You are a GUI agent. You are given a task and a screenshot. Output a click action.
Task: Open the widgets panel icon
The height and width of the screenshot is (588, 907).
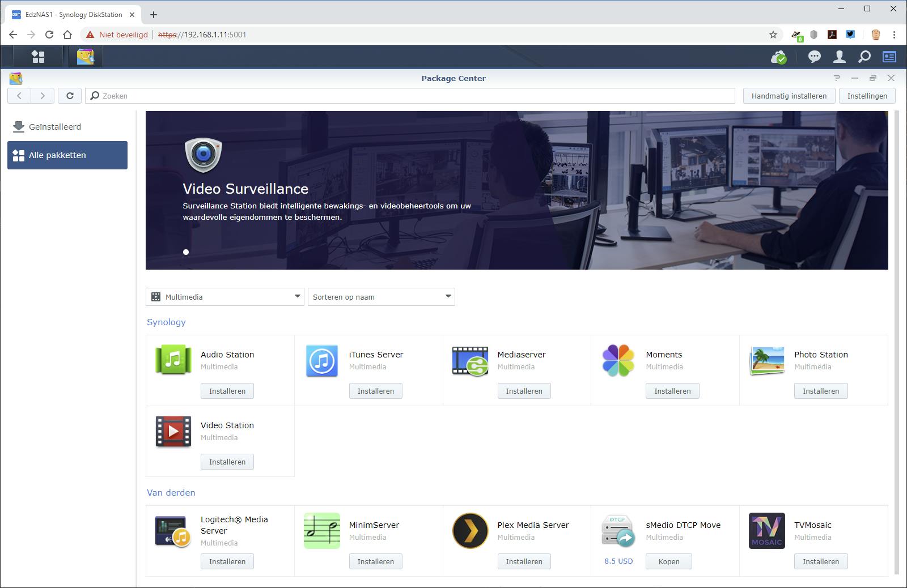point(889,57)
